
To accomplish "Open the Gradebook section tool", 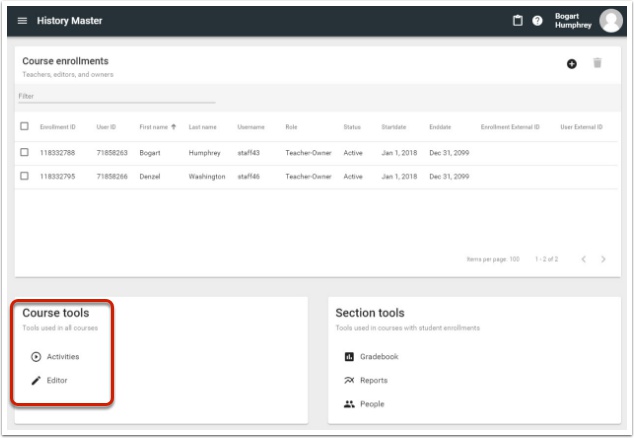I will [378, 356].
